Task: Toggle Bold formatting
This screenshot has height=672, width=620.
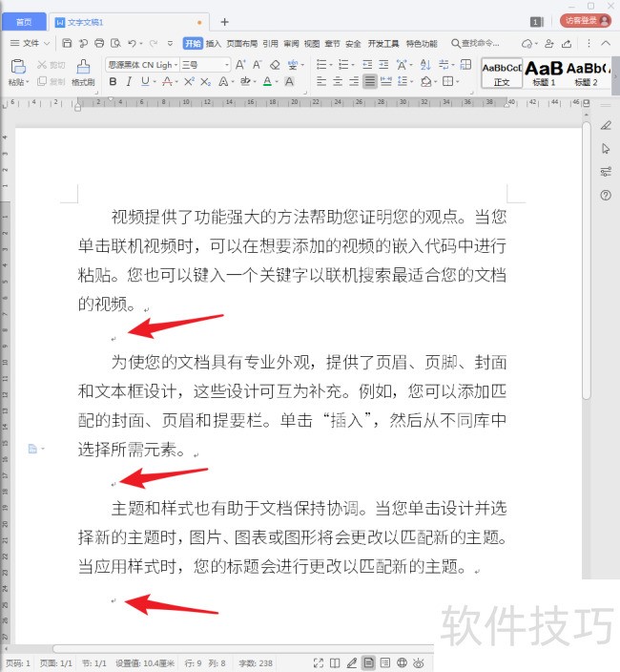Action: point(113,81)
